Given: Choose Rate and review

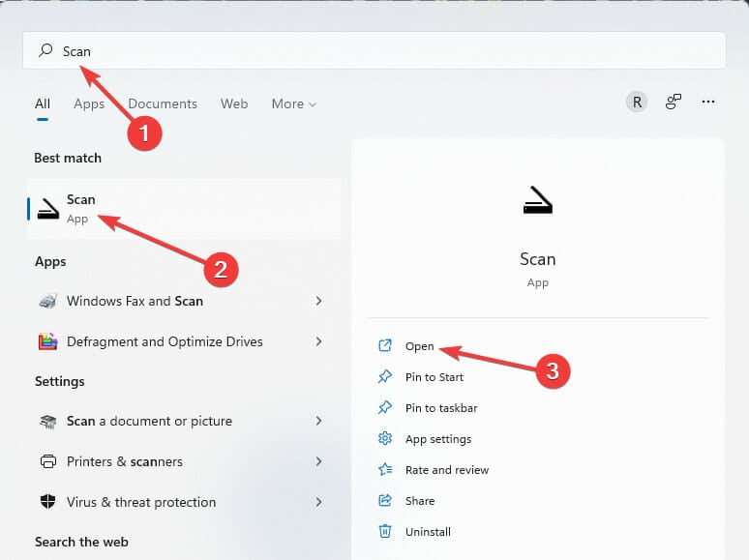Looking at the screenshot, I should coord(447,470).
